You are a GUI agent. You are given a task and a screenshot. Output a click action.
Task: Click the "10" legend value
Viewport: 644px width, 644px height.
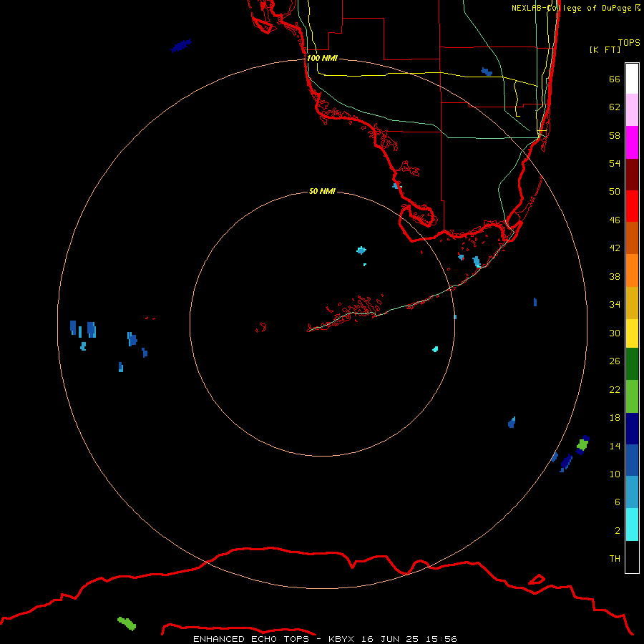pos(615,474)
